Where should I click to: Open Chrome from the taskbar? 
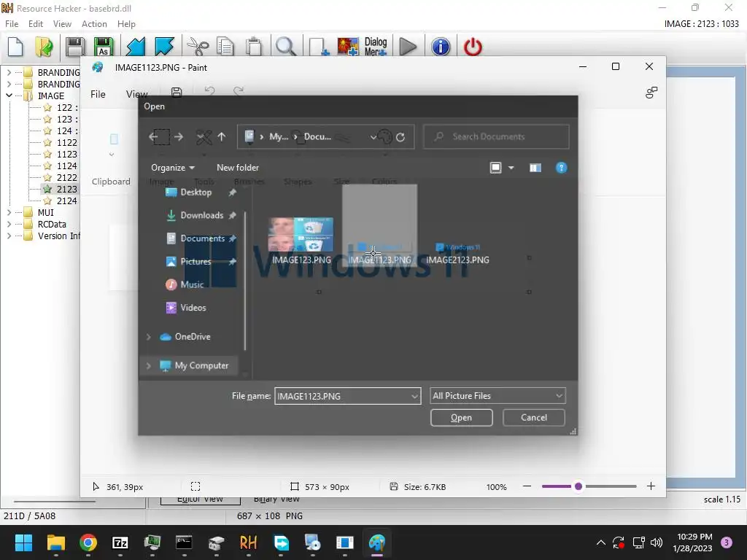coord(88,542)
